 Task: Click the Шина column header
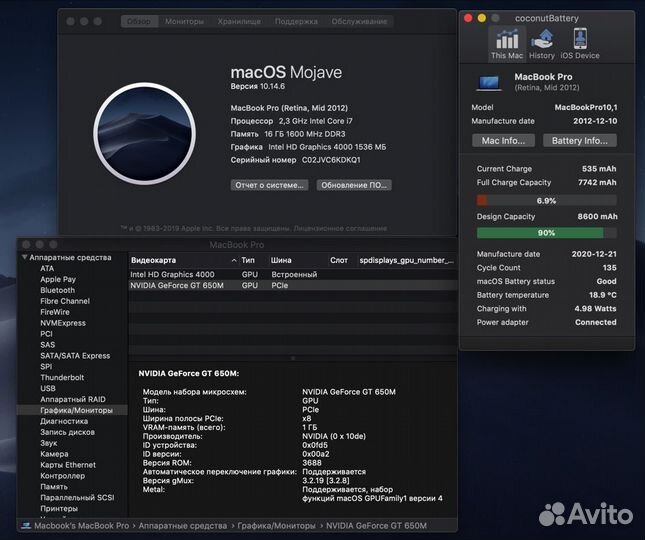click(x=281, y=260)
